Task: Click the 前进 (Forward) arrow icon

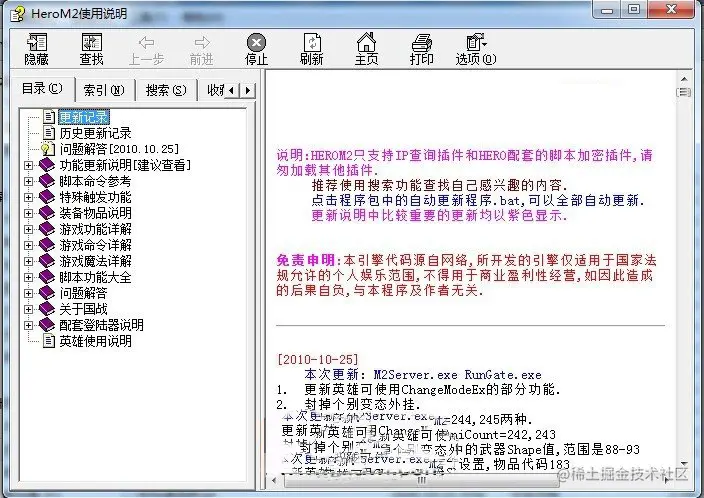Action: click(x=202, y=43)
